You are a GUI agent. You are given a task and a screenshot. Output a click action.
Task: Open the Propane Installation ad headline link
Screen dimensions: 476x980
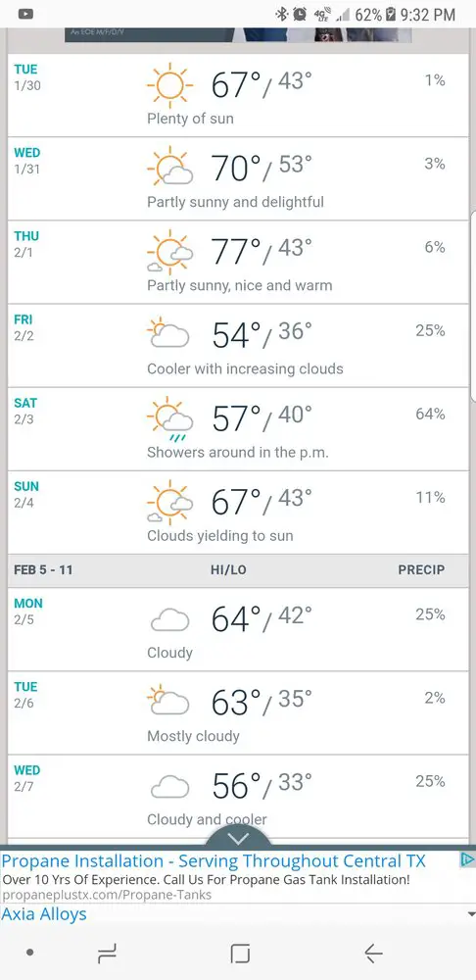(x=213, y=860)
